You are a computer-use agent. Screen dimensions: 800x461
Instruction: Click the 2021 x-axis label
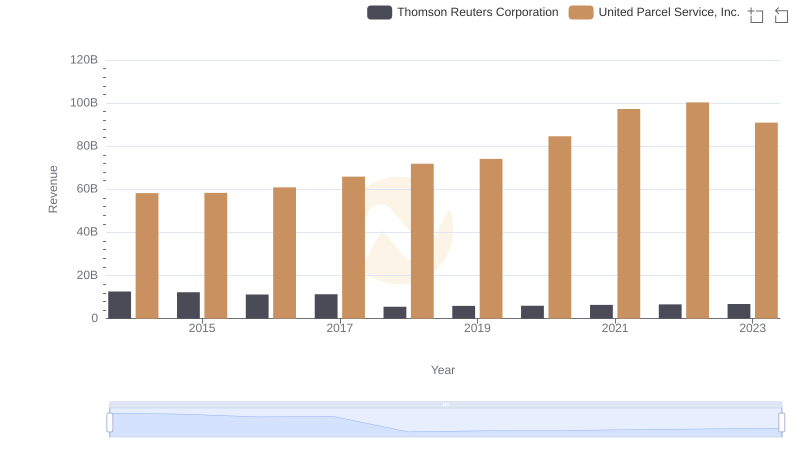click(615, 328)
